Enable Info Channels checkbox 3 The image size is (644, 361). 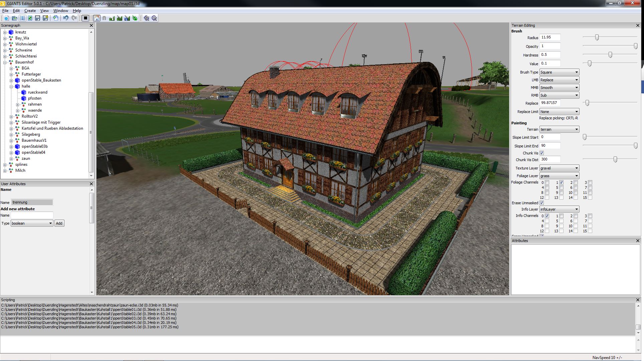(x=590, y=216)
